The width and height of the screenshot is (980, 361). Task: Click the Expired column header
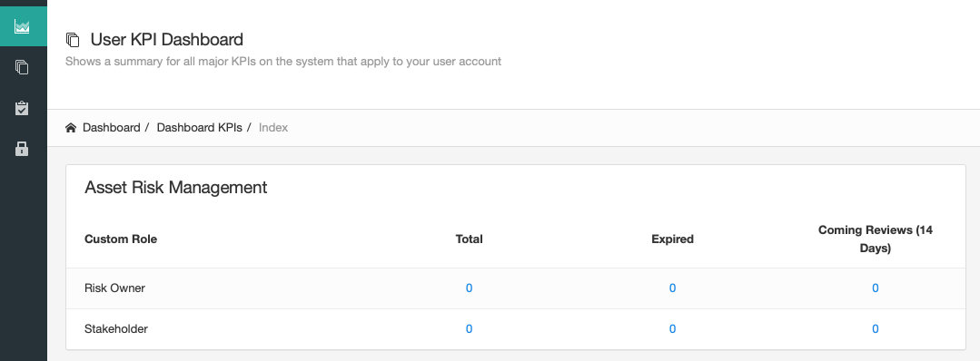[x=672, y=239]
